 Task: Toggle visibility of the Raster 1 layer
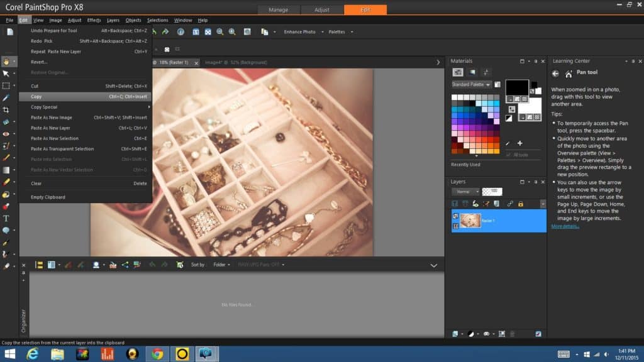pyautogui.click(x=455, y=216)
